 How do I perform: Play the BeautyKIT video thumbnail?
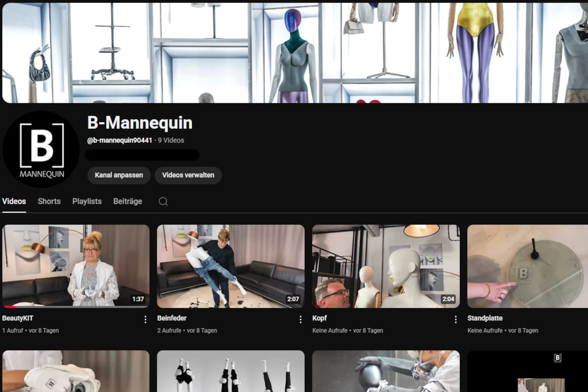point(76,266)
